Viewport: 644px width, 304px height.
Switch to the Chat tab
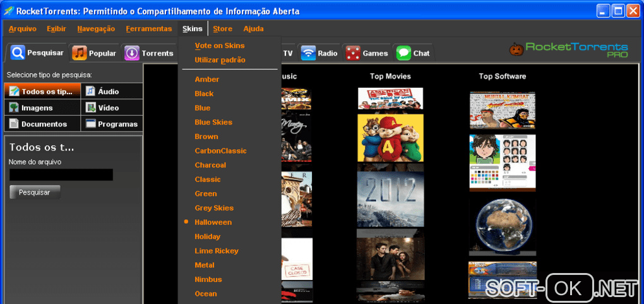pos(413,53)
